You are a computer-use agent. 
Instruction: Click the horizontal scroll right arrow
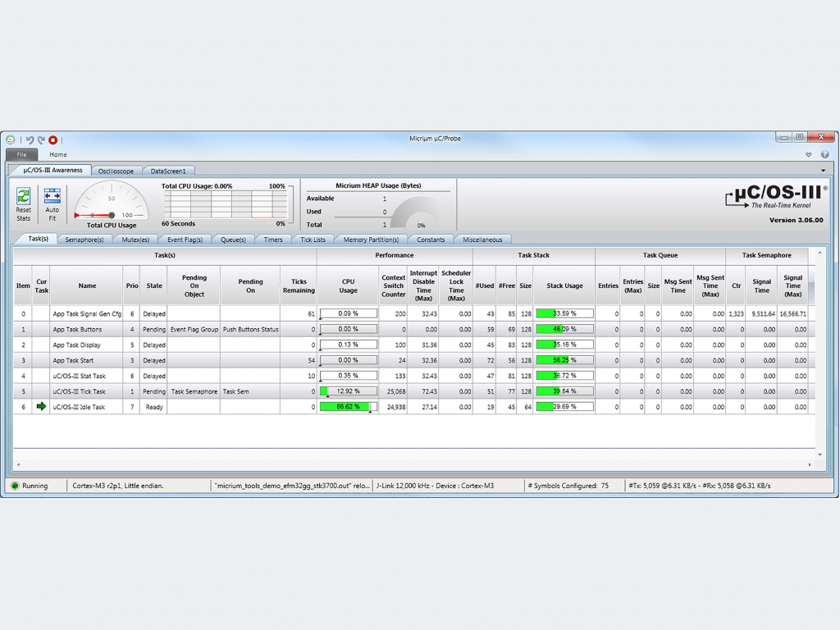(810, 464)
